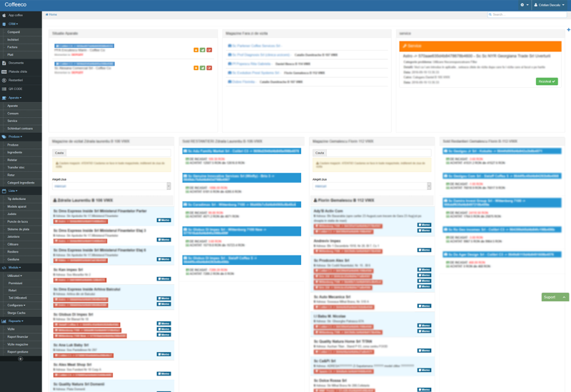
Task: Click the settings gear icon in header
Action: (x=523, y=5)
